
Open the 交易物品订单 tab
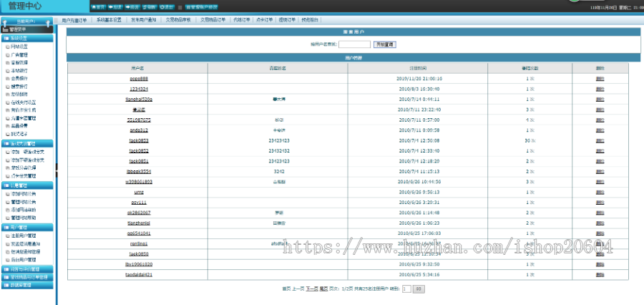click(213, 20)
